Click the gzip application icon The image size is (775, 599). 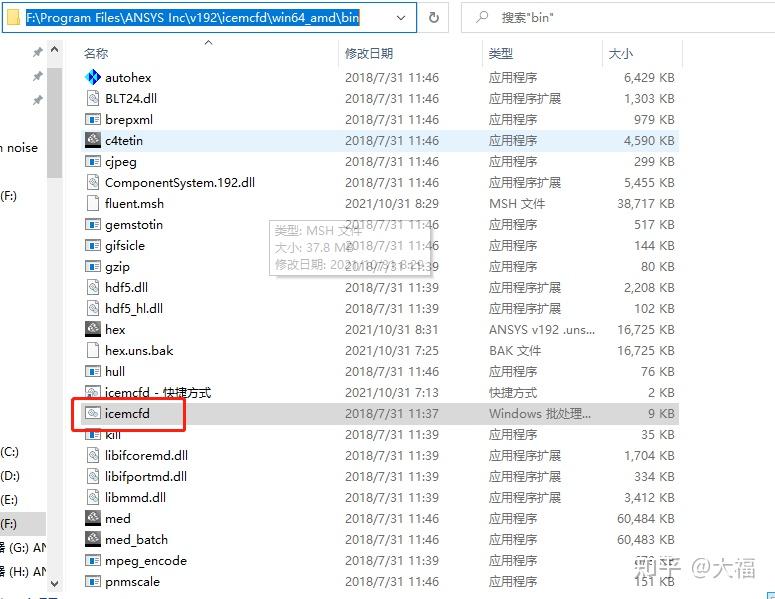tap(93, 266)
